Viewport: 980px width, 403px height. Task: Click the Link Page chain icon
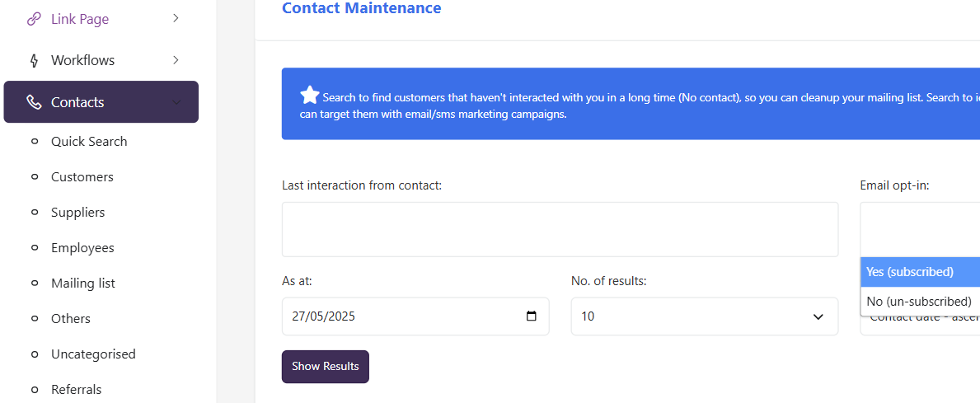pyautogui.click(x=34, y=20)
